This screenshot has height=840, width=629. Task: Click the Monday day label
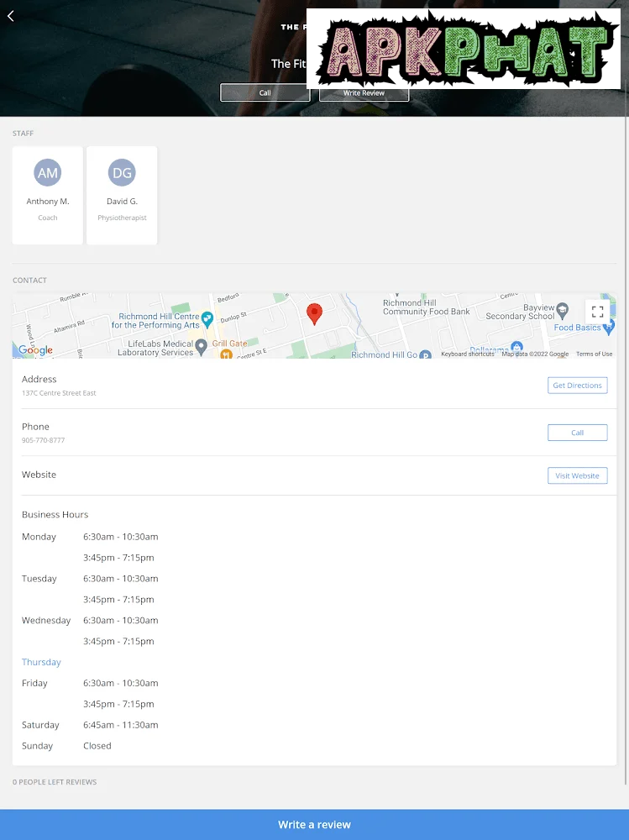[x=39, y=537]
